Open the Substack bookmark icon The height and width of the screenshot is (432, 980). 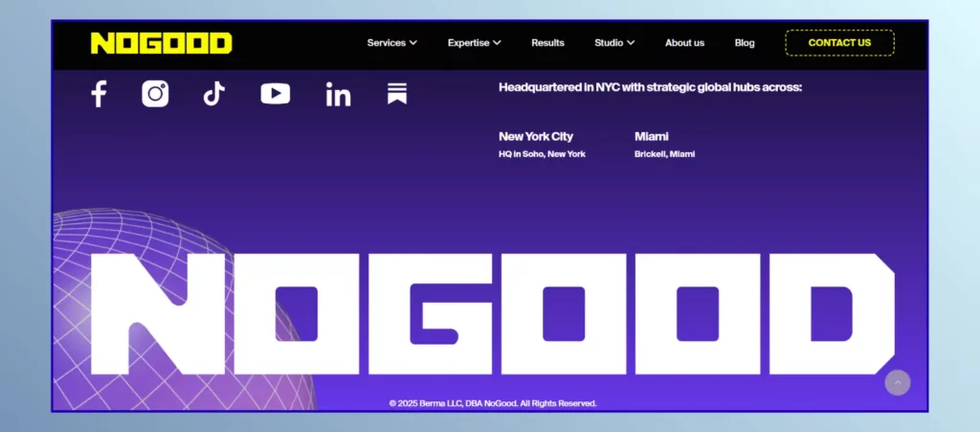click(x=397, y=94)
